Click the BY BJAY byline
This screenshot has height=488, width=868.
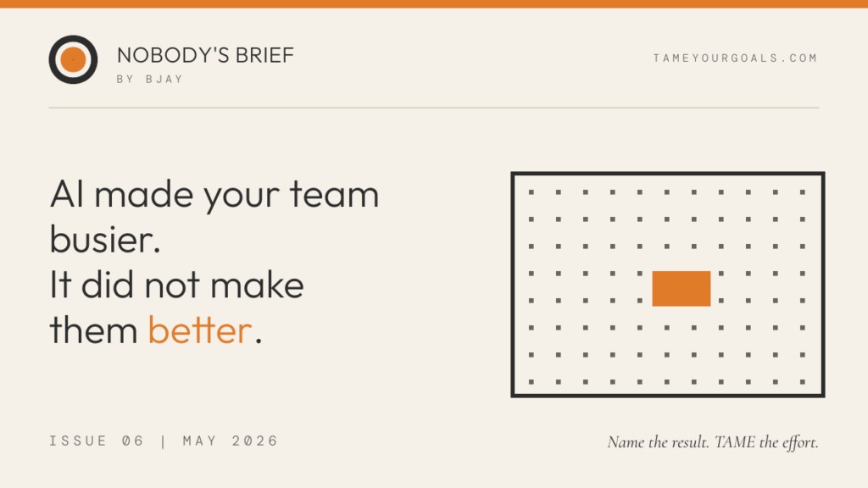pos(149,79)
